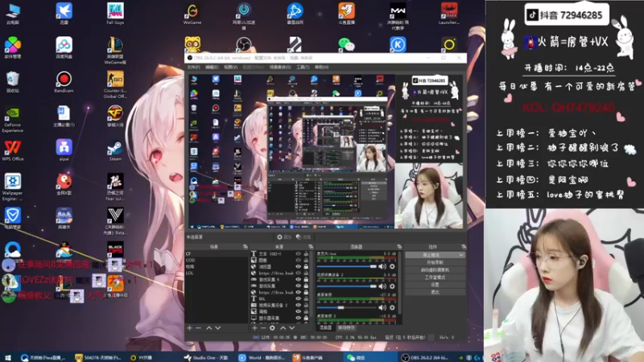Open source properties via sources toolbar gear

[x=272, y=328]
